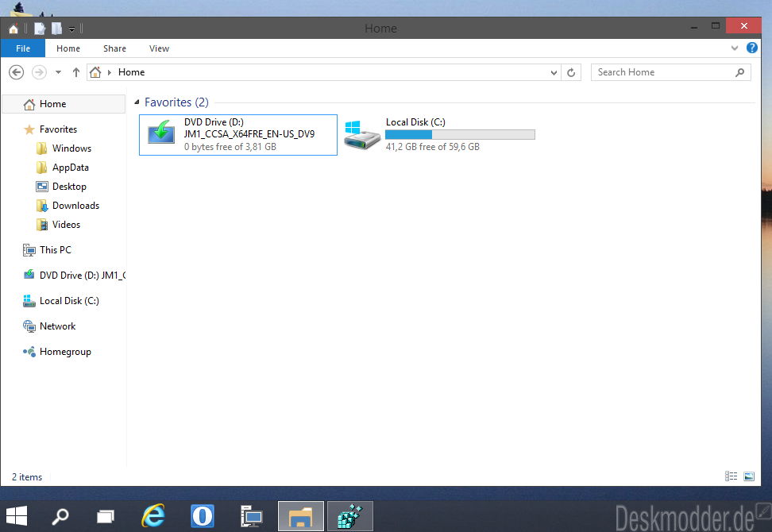Expand the ribbon with the chevron
Screen dimensions: 772x532
(x=735, y=48)
